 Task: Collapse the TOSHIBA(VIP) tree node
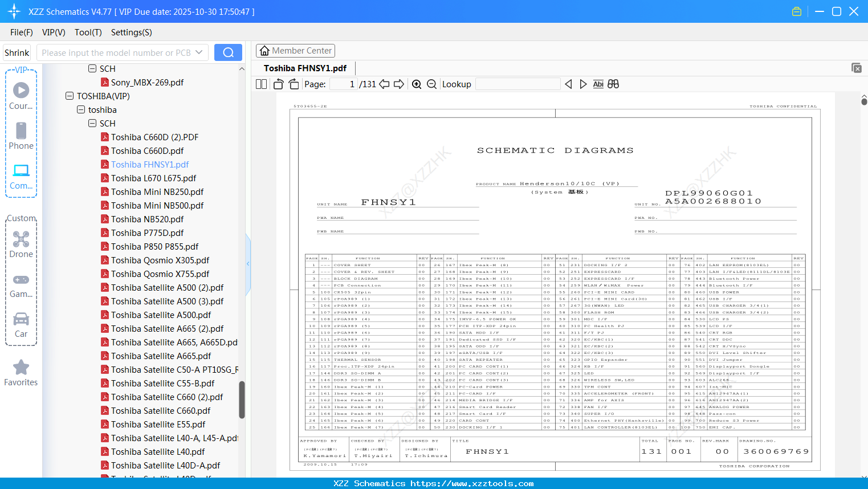(70, 96)
